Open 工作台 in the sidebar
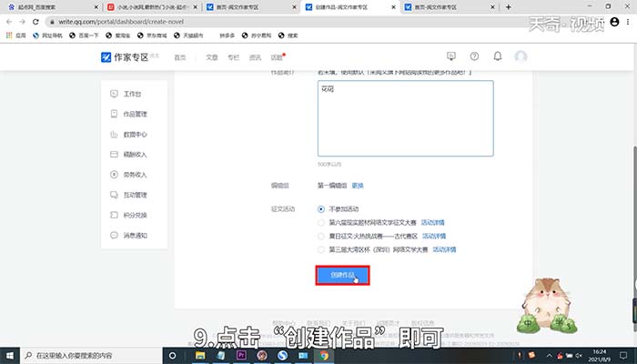This screenshot has height=364, width=637. coord(126,94)
